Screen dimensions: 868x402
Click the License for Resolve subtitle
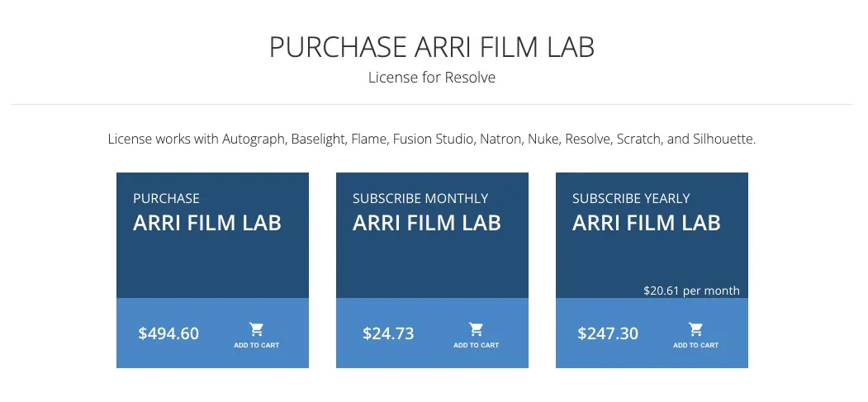(432, 78)
